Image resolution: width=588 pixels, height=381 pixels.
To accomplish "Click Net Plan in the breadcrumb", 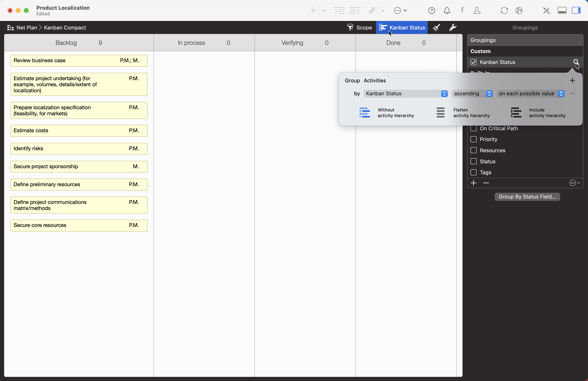I will point(26,28).
